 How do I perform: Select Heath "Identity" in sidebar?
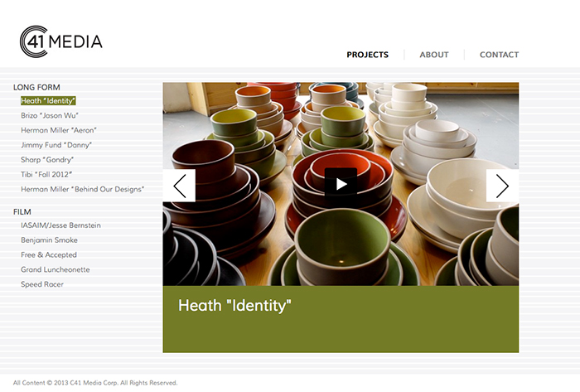pyautogui.click(x=48, y=100)
